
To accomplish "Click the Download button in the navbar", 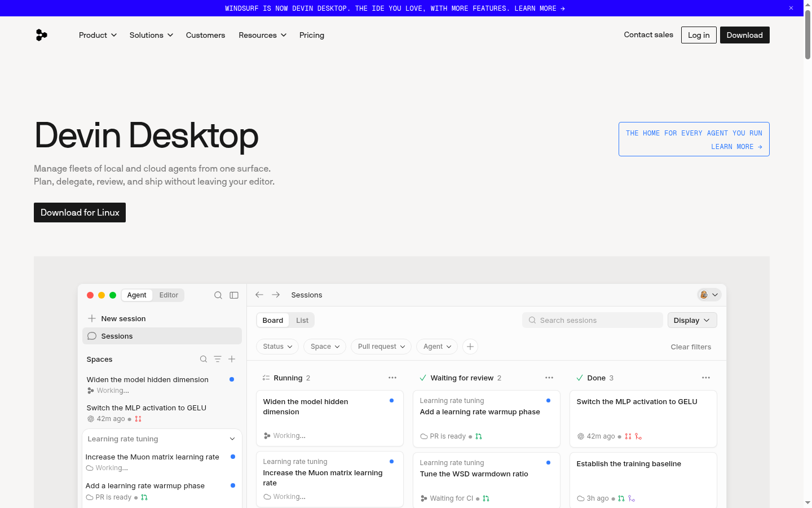I will [744, 35].
